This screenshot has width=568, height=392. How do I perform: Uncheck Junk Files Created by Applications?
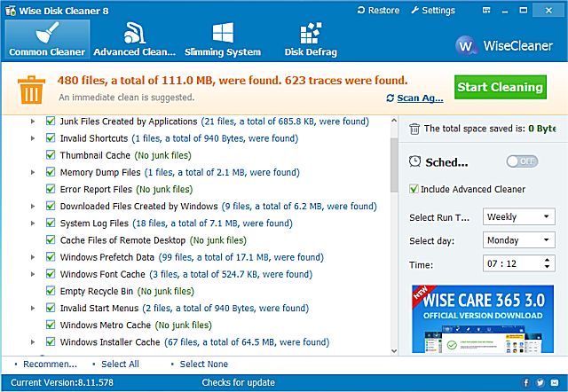pyautogui.click(x=51, y=121)
